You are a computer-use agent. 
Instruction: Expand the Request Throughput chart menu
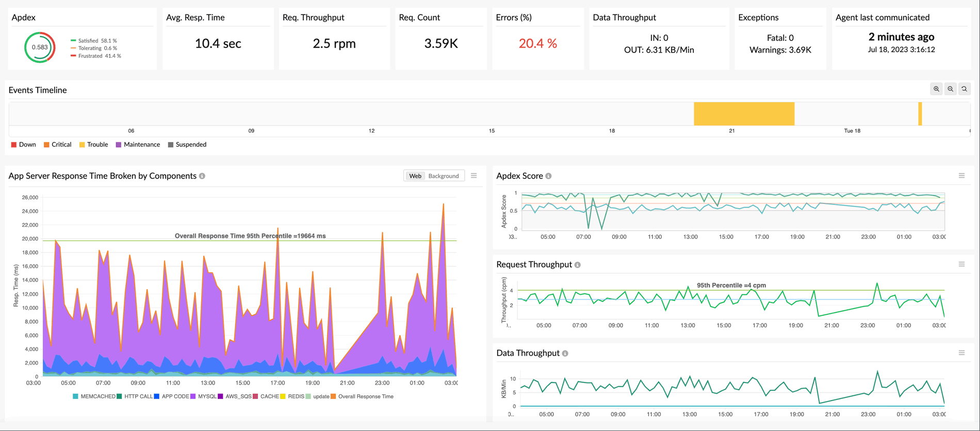961,264
